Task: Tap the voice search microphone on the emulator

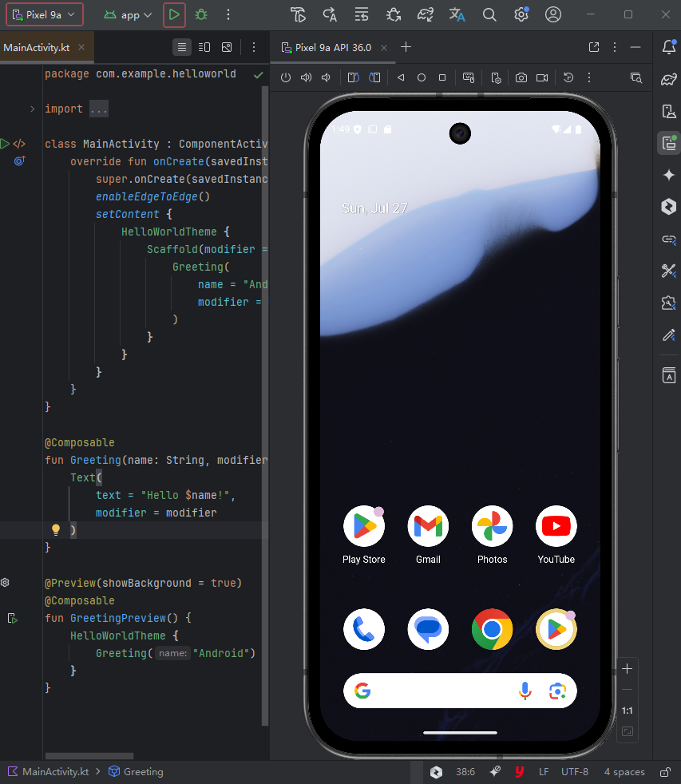Action: (525, 691)
